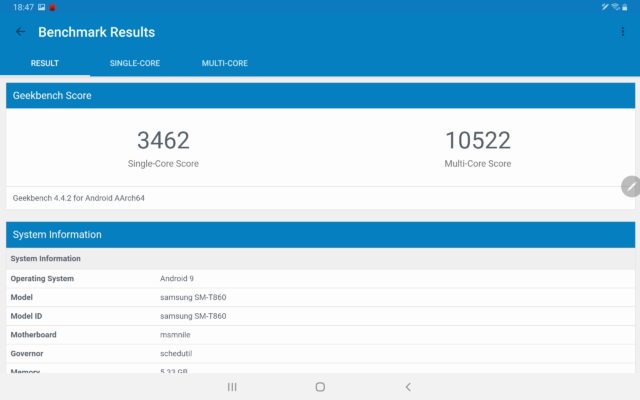Tap the red recording indicator in status bar
Viewport: 640px width, 400px height.
pyautogui.click(x=52, y=7)
